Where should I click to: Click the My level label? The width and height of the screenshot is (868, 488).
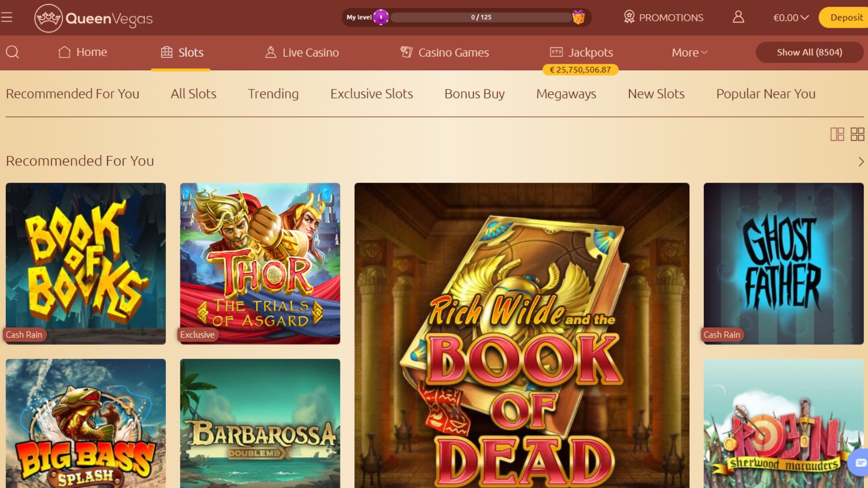click(359, 17)
